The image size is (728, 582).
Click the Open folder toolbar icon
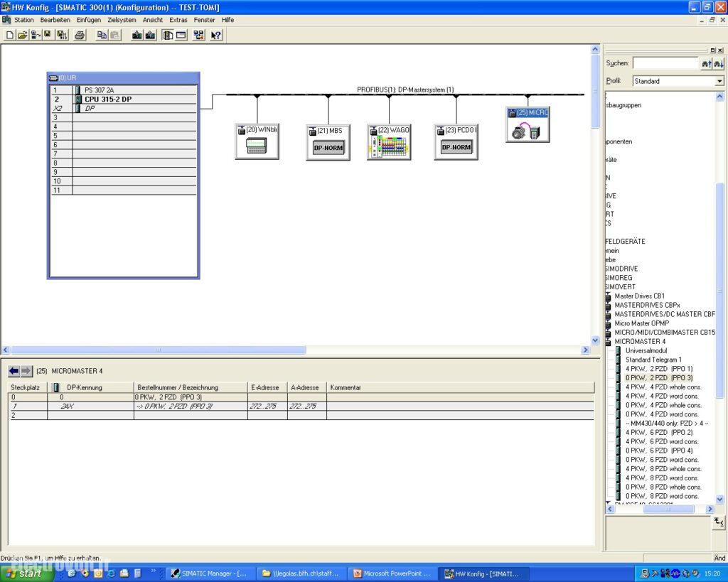22,35
